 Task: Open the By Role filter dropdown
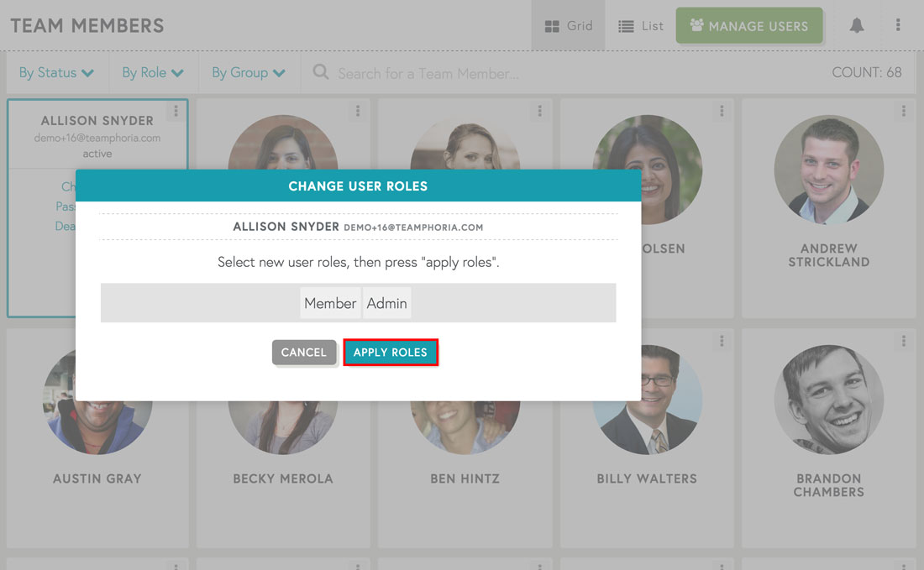tap(153, 73)
